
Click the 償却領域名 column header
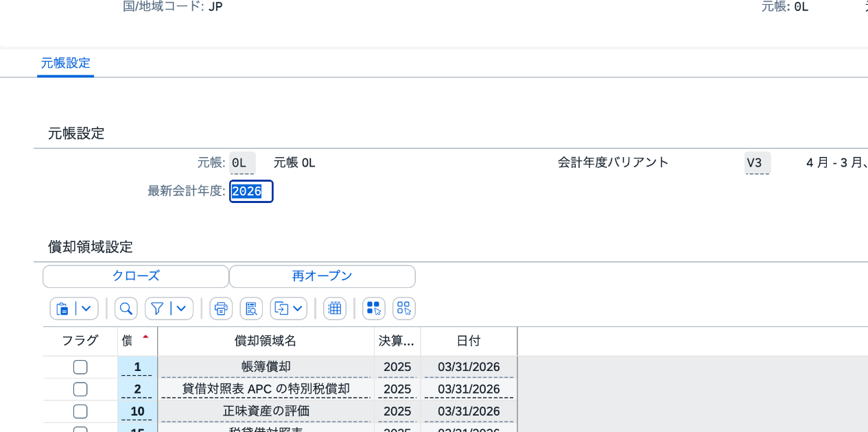tap(266, 341)
